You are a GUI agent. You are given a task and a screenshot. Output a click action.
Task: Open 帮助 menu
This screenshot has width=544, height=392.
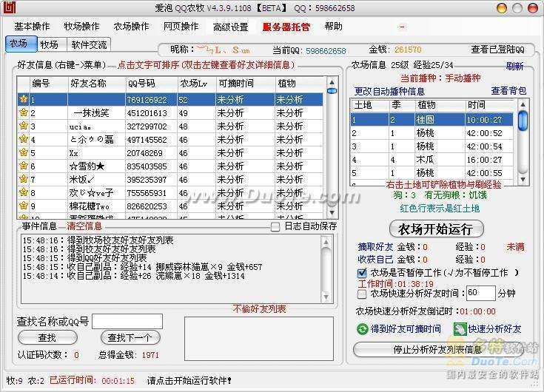pos(333,27)
